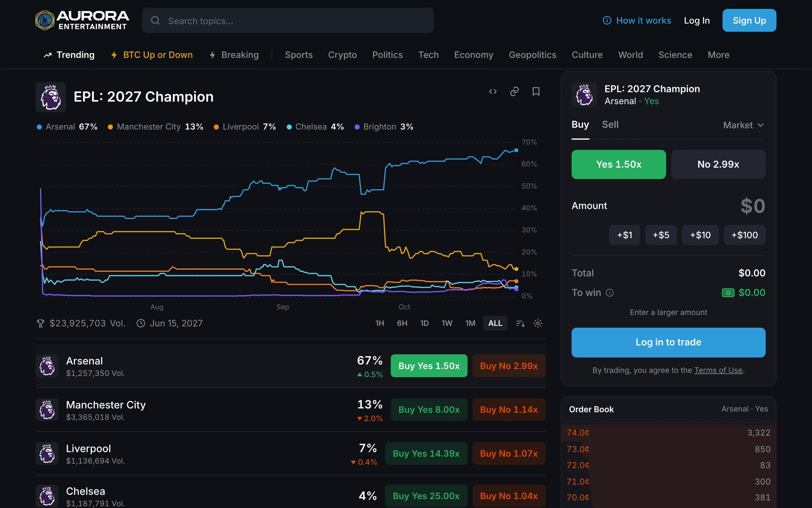
Task: Copy link with the chain icon
Action: coord(514,91)
